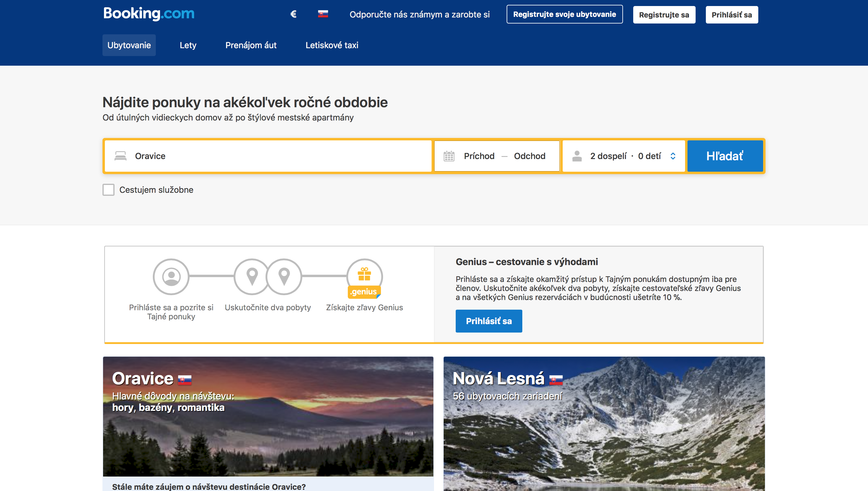Check the Cestujem služobne checkbox
Viewport: 868px width, 491px height.
(108, 190)
